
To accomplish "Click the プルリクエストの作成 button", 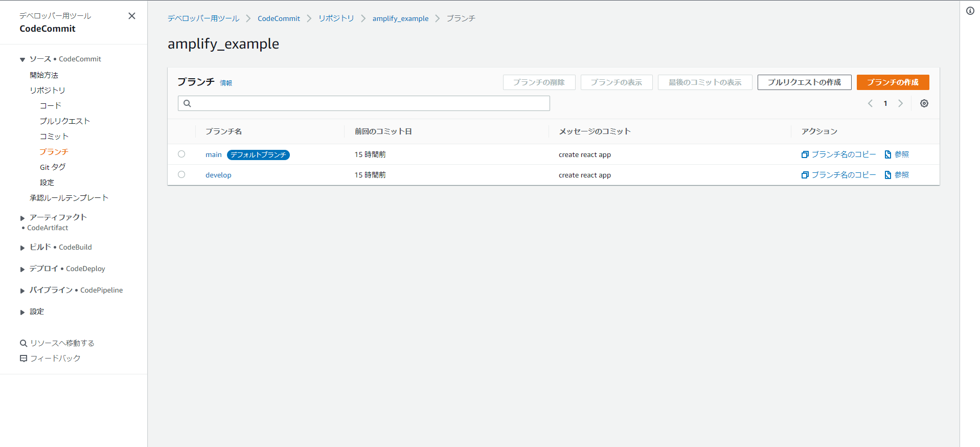I will point(804,82).
